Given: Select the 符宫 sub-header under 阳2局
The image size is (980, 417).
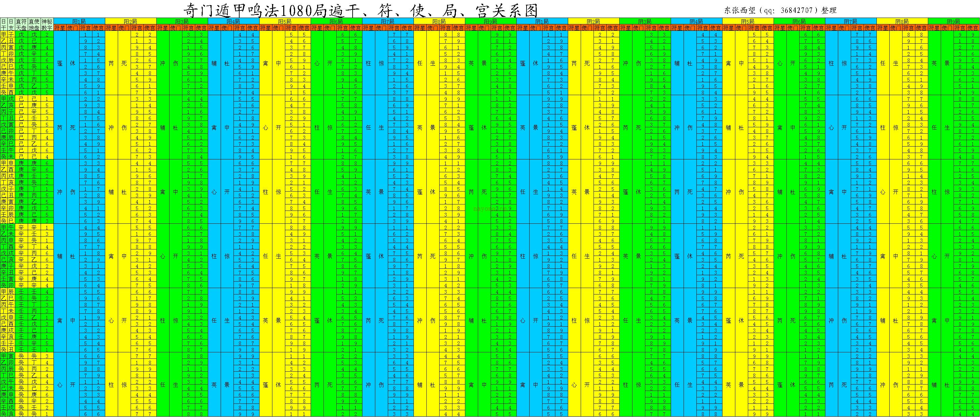Looking at the screenshot, I should tap(137, 28).
